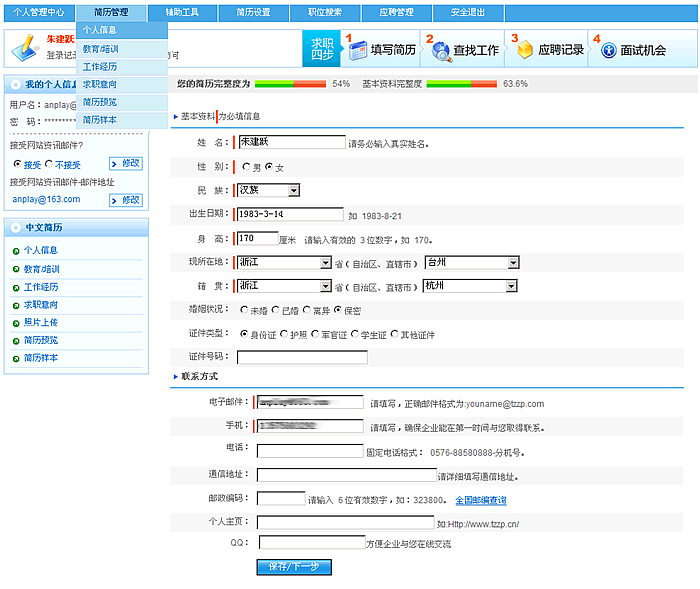Open 辅助工具 in the top menu bar
Screen dimensions: 700x589
coord(183,12)
